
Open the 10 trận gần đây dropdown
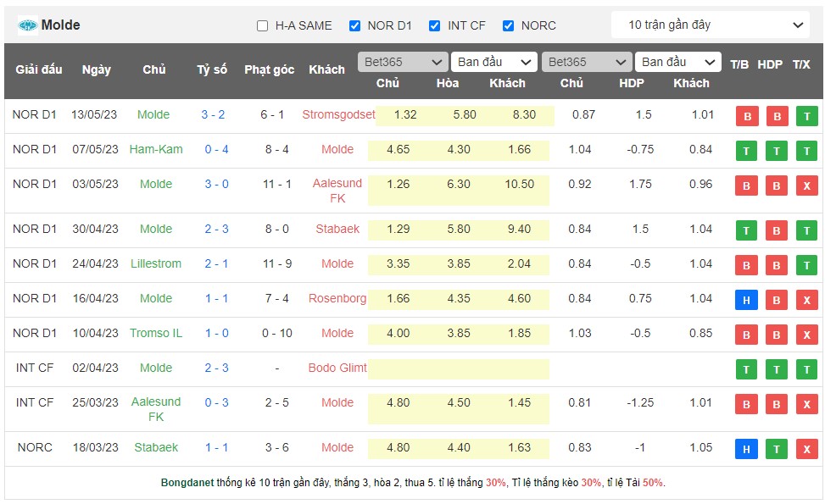[711, 25]
